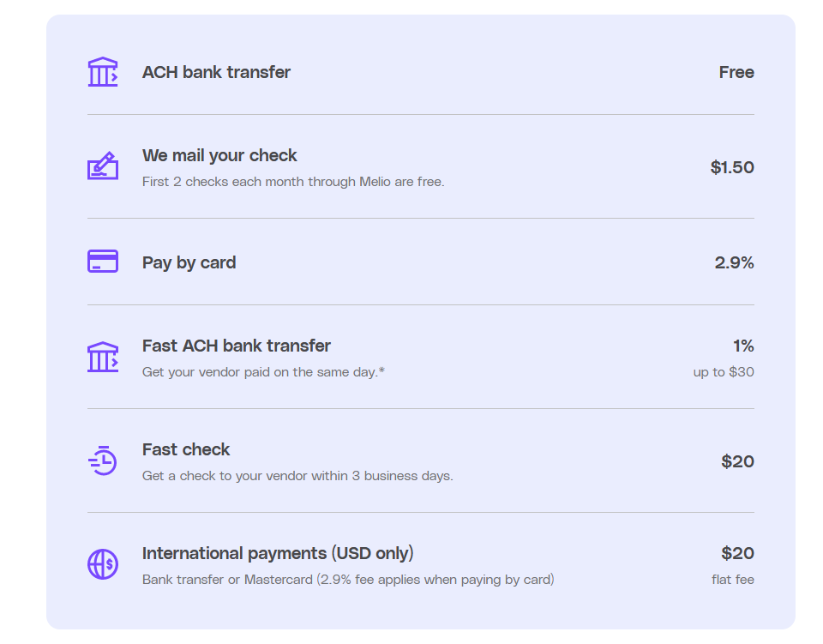
Task: Click the Fast ACH bank transfer icon
Action: [103, 357]
